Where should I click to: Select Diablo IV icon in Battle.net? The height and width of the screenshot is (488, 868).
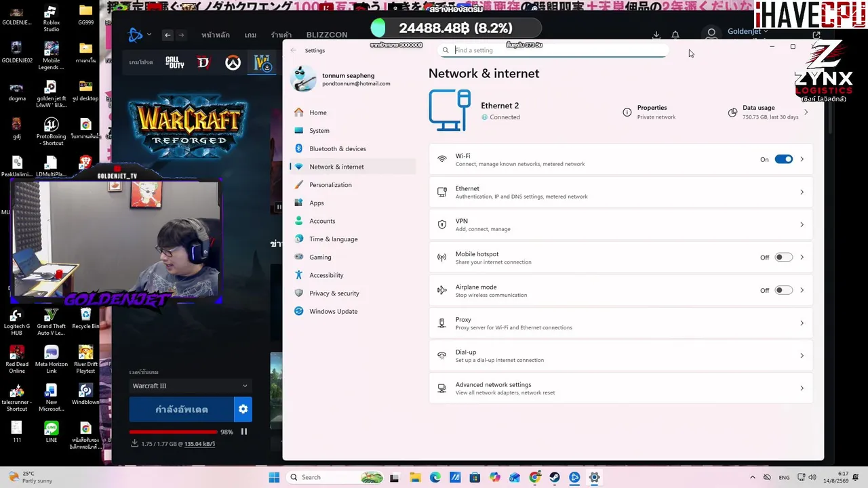(x=203, y=62)
